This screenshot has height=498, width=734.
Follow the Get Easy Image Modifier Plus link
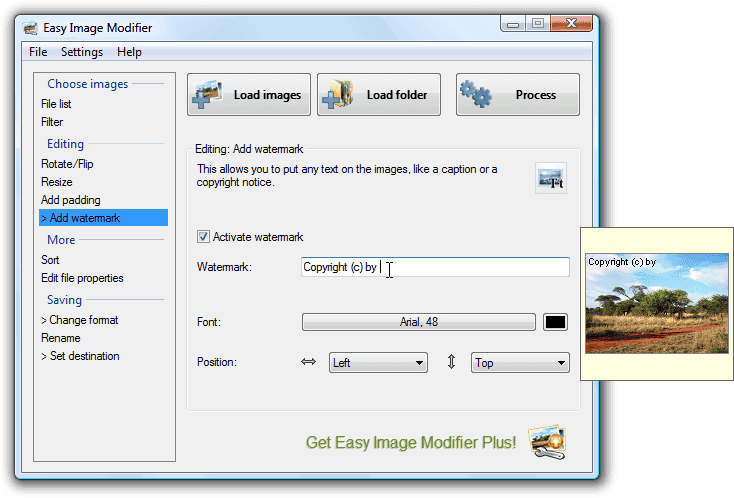click(x=411, y=442)
